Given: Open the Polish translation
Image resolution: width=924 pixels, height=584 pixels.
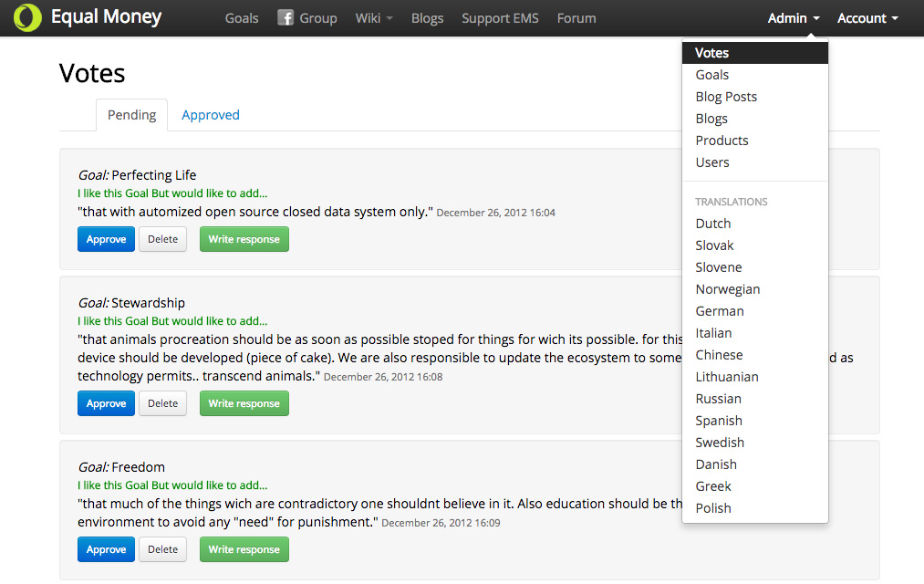Looking at the screenshot, I should coord(713,507).
